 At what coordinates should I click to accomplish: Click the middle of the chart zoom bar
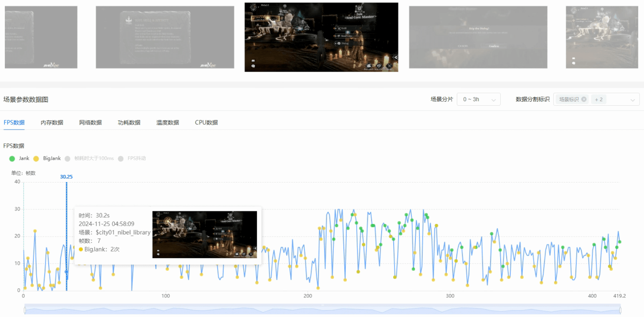[322, 310]
